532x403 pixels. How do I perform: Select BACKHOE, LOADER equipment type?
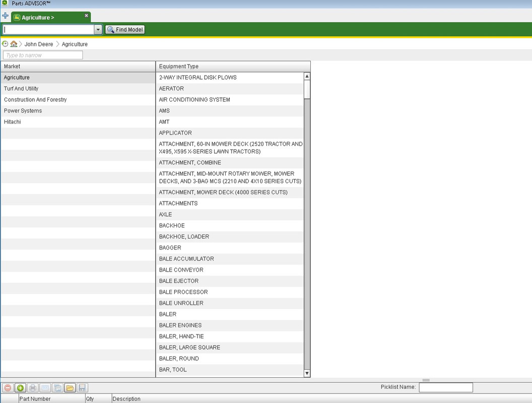tap(230, 236)
